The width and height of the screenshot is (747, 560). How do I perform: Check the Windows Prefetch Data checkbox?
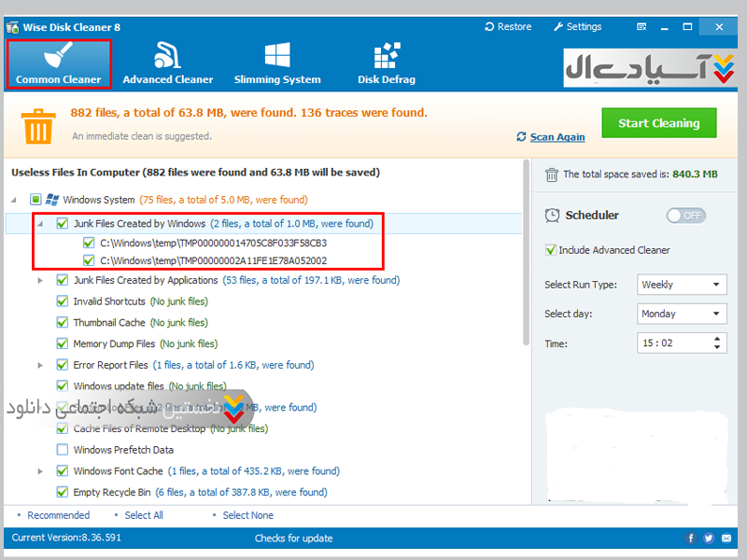point(63,450)
